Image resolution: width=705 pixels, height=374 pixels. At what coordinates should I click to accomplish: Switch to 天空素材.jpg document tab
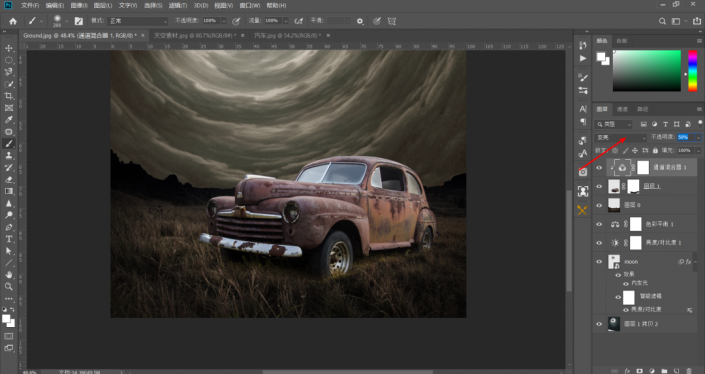pos(195,36)
